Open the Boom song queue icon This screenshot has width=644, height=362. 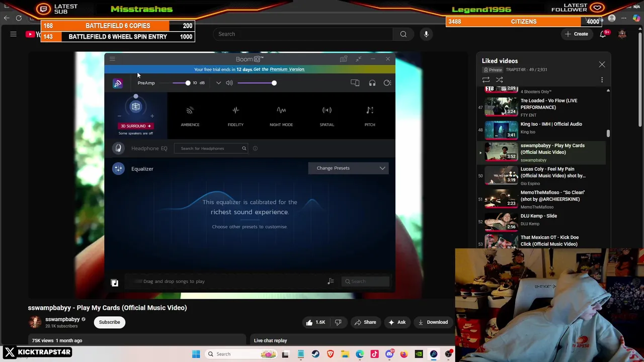click(331, 282)
